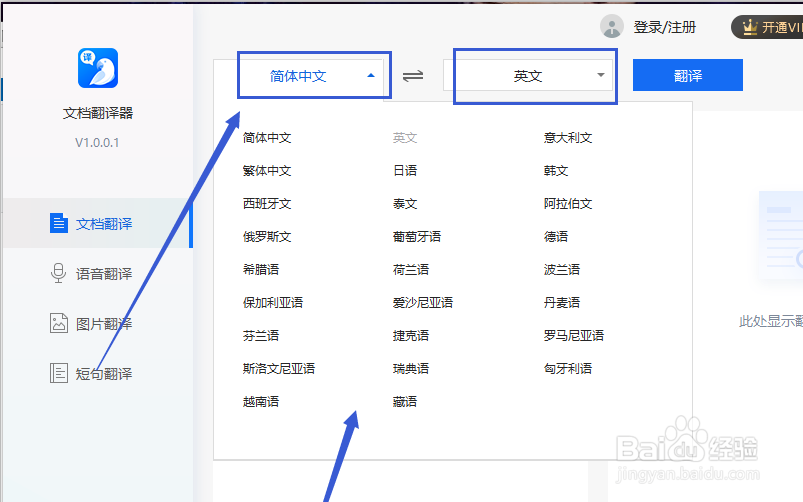Select 希腊语 from language list
The image size is (803, 502).
coord(261,269)
